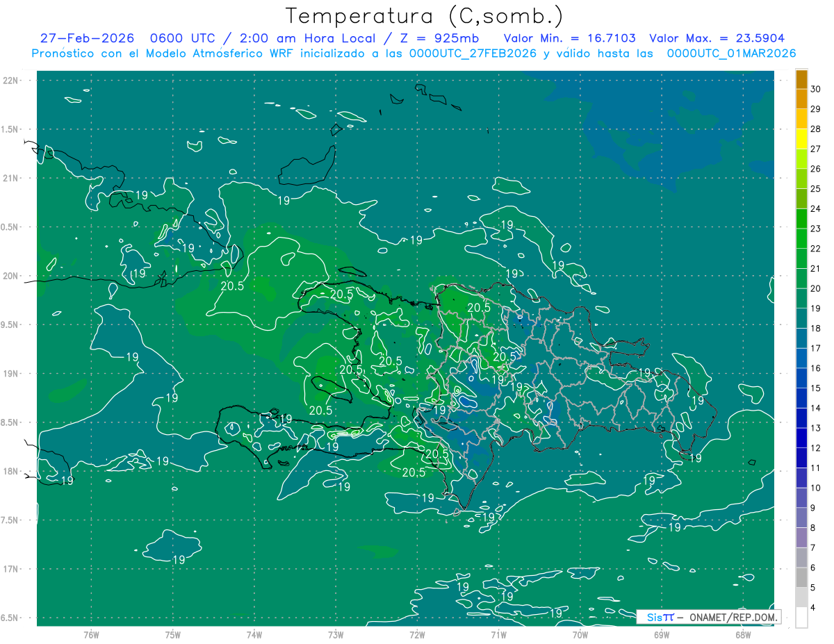The width and height of the screenshot is (834, 644).
Task: Click the "73W" longitude label
Action: click(x=336, y=634)
